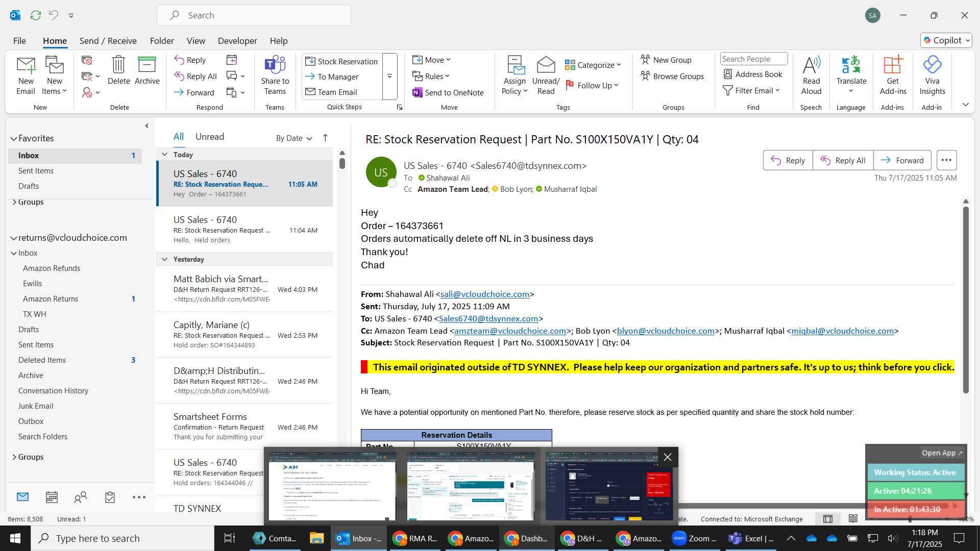Click the Send/Receive All Folders sync icon
The image size is (980, 551).
(x=35, y=15)
